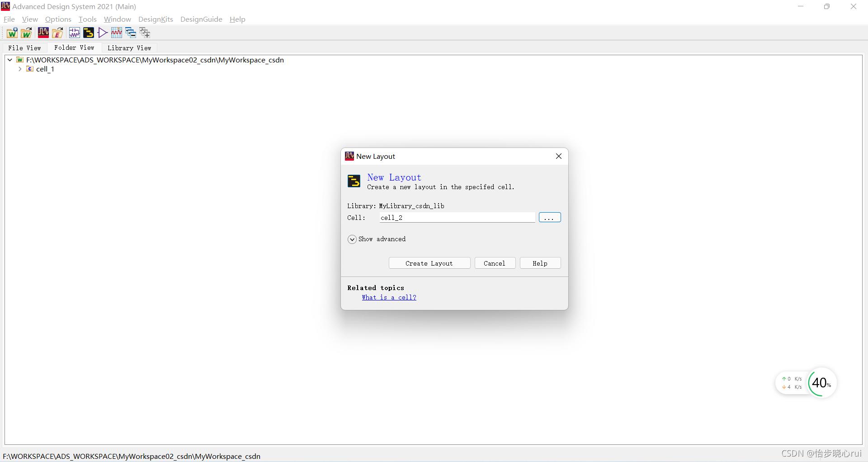
Task: Click the Open Example folder toolbar icon
Action: (57, 33)
